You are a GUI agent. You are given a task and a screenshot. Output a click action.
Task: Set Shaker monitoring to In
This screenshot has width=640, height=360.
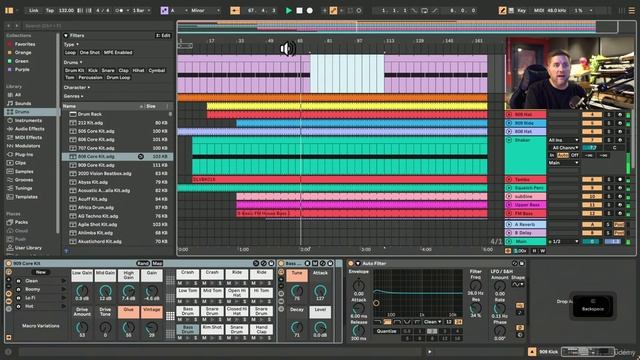coord(552,156)
